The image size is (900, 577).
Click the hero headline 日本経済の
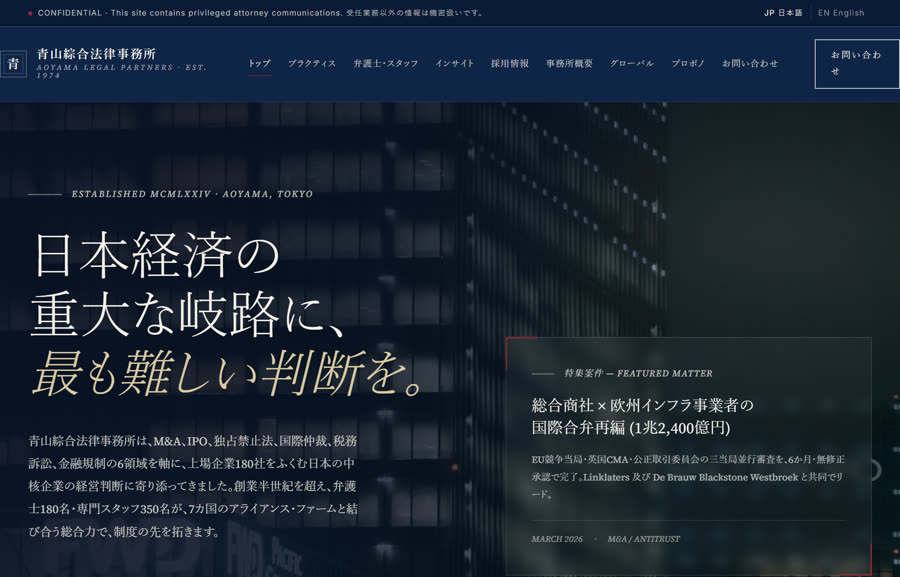point(156,255)
